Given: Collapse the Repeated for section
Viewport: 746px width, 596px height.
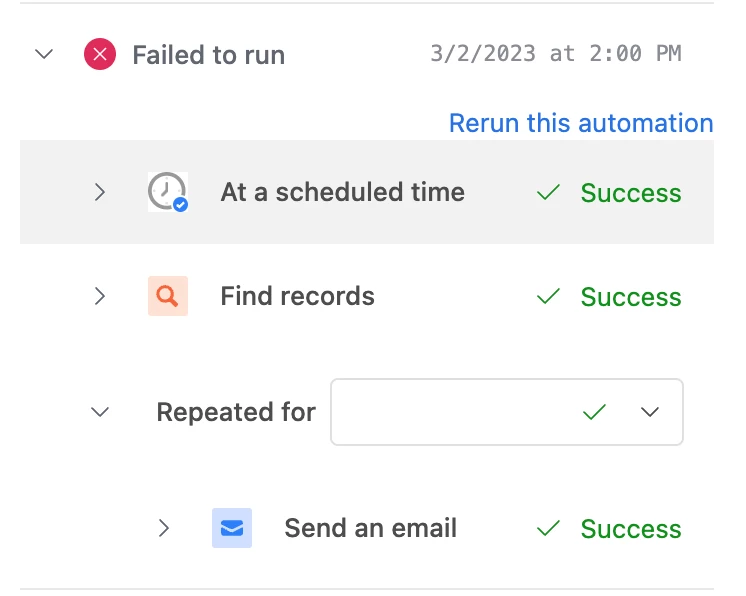Looking at the screenshot, I should pyautogui.click(x=99, y=411).
